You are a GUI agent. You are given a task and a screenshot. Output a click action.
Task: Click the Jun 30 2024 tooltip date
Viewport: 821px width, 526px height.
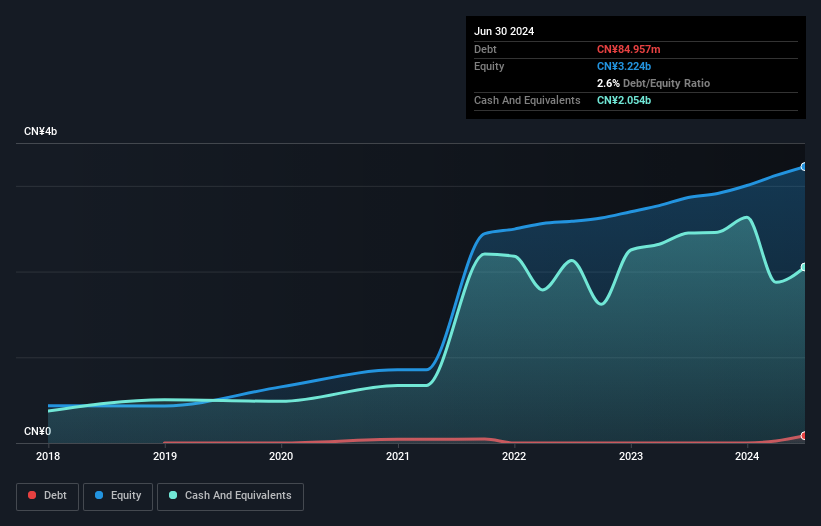coord(504,31)
